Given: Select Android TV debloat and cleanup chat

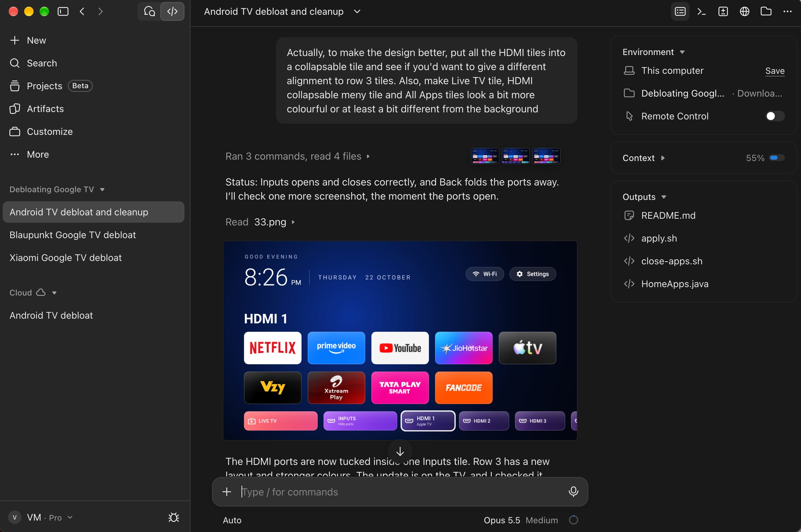Looking at the screenshot, I should pos(93,212).
